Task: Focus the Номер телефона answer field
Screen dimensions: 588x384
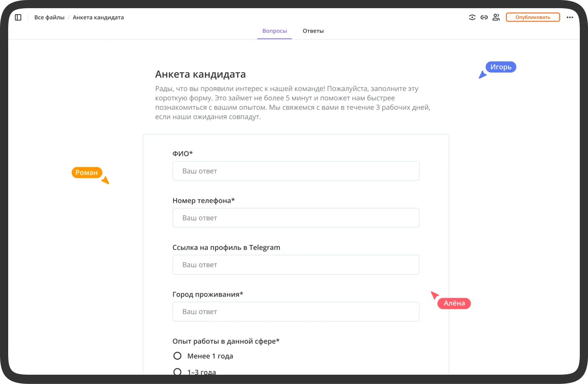Action: pos(296,218)
